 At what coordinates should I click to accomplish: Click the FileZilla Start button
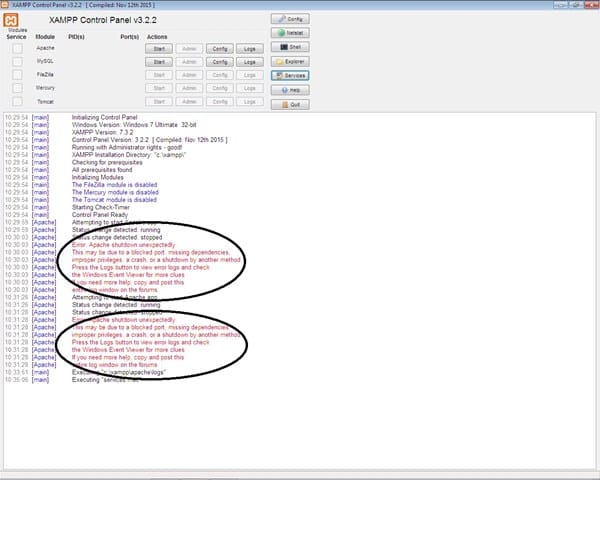point(159,75)
